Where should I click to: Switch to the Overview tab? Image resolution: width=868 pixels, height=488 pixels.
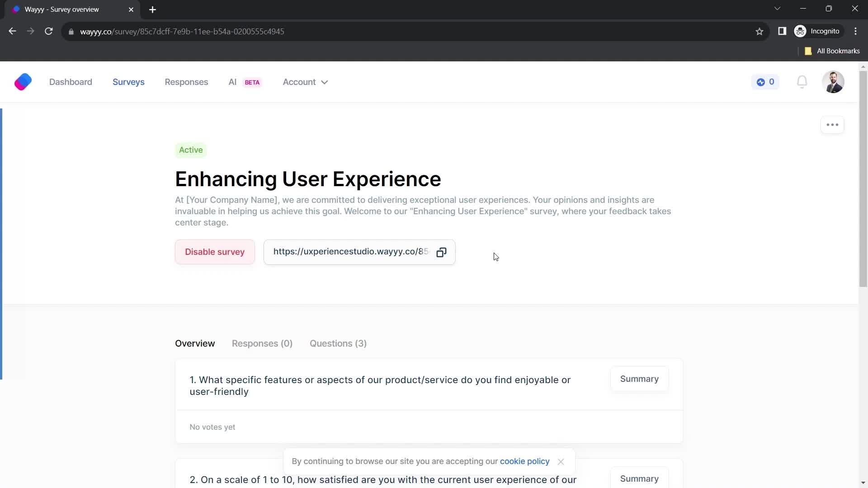[x=195, y=343]
